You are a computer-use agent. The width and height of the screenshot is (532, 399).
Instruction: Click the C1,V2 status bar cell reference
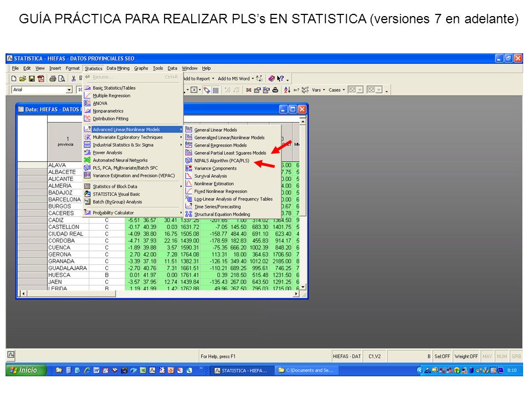375,356
